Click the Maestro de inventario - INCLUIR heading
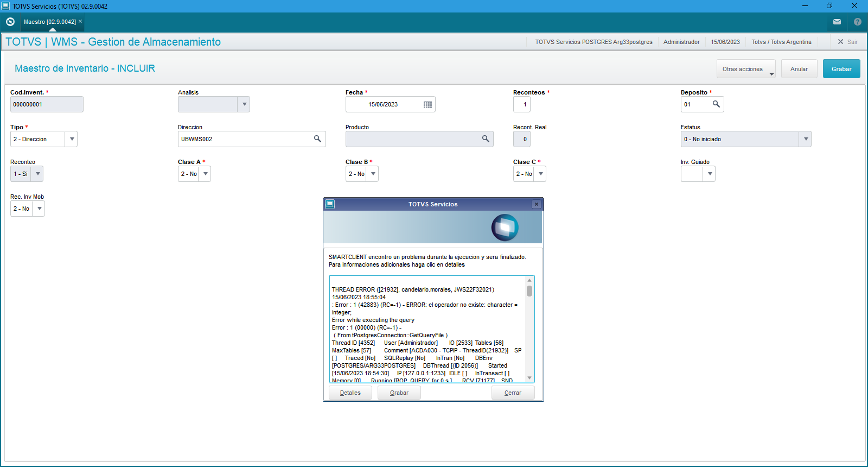 tap(85, 68)
